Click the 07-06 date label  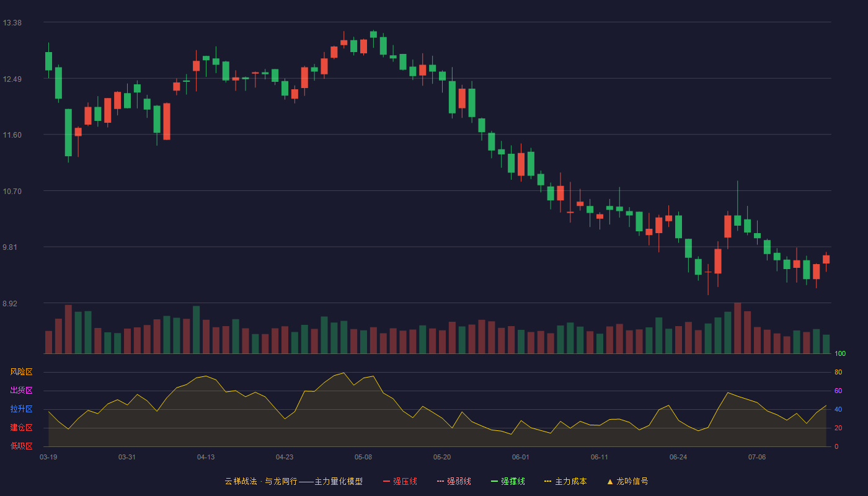[757, 457]
